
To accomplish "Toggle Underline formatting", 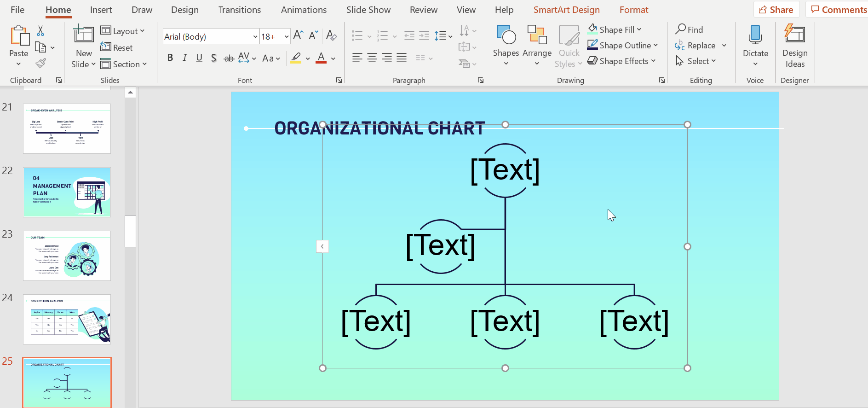I will pos(199,58).
